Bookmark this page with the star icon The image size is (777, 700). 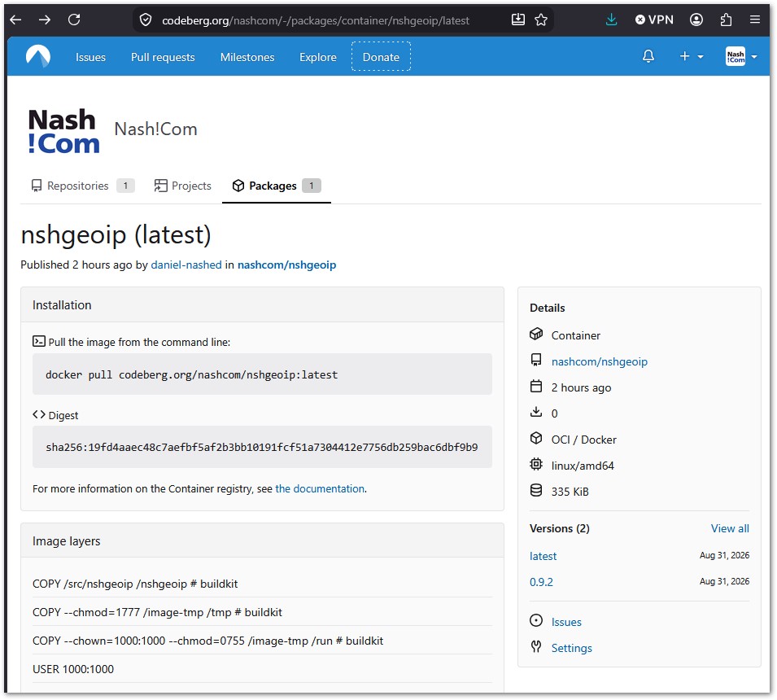pos(541,20)
